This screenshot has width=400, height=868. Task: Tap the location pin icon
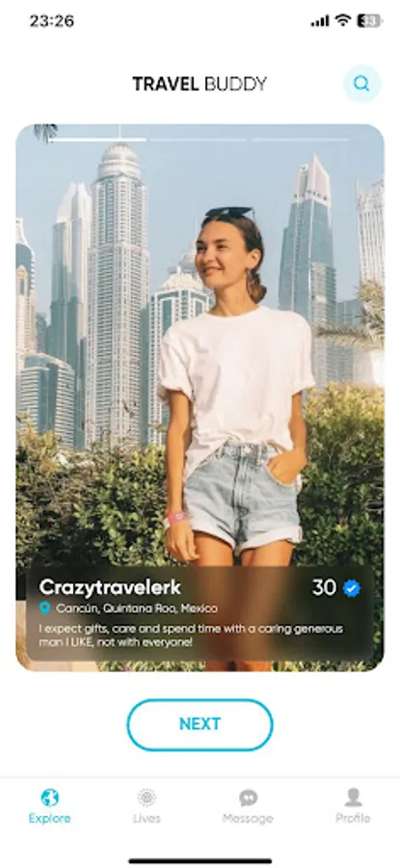pos(44,609)
